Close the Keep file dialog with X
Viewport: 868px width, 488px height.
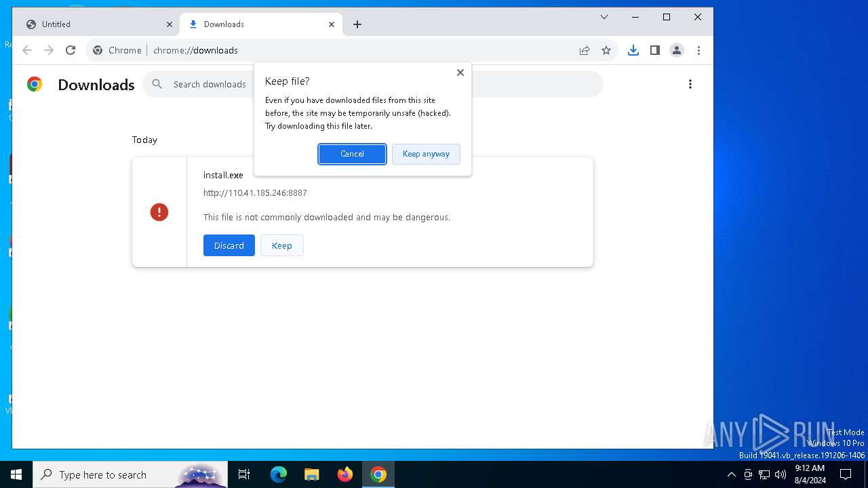click(460, 73)
